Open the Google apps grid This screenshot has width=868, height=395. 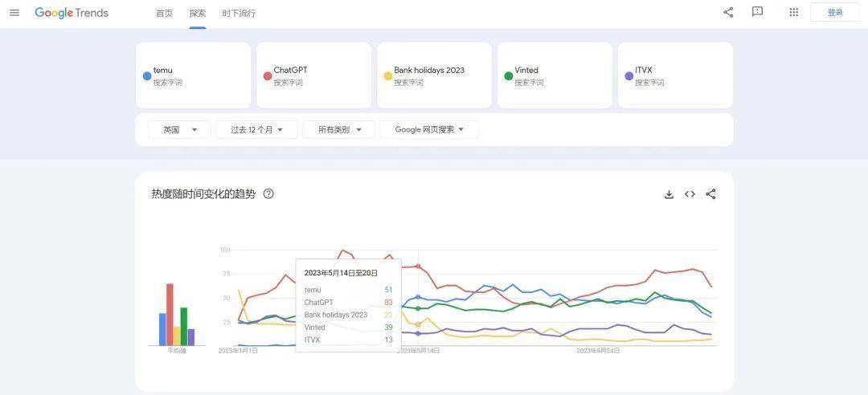tap(794, 12)
